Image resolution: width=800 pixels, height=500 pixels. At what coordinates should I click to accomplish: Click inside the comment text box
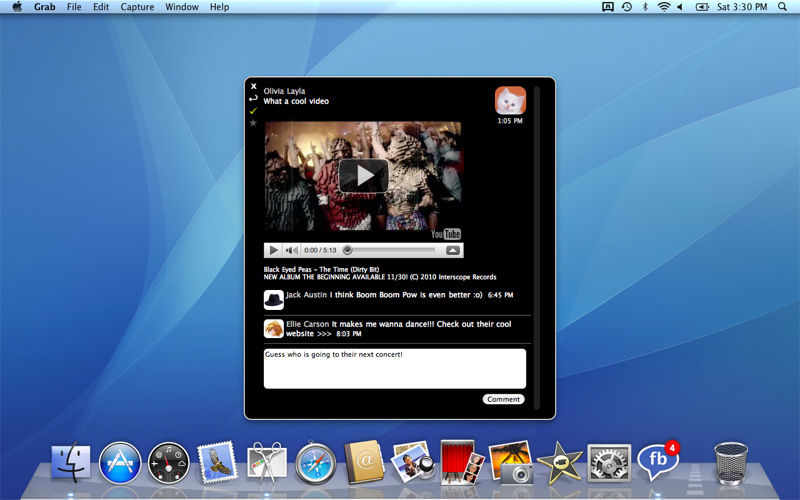(x=394, y=368)
